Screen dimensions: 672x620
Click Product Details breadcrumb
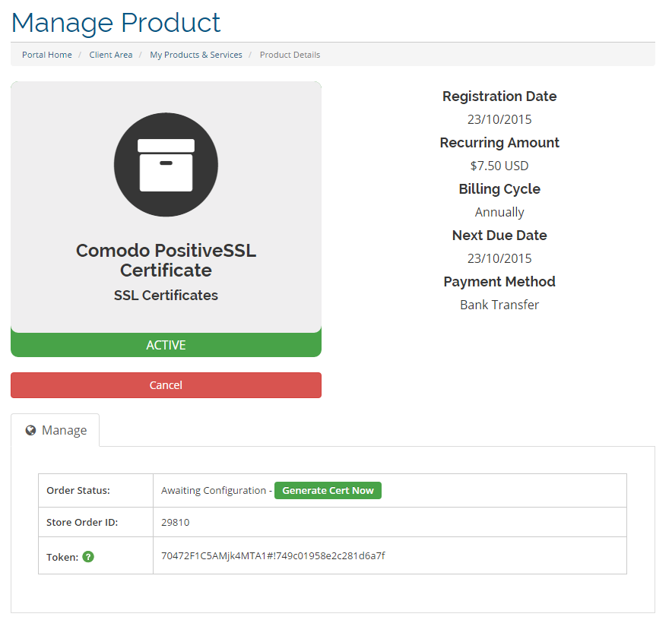tap(290, 55)
